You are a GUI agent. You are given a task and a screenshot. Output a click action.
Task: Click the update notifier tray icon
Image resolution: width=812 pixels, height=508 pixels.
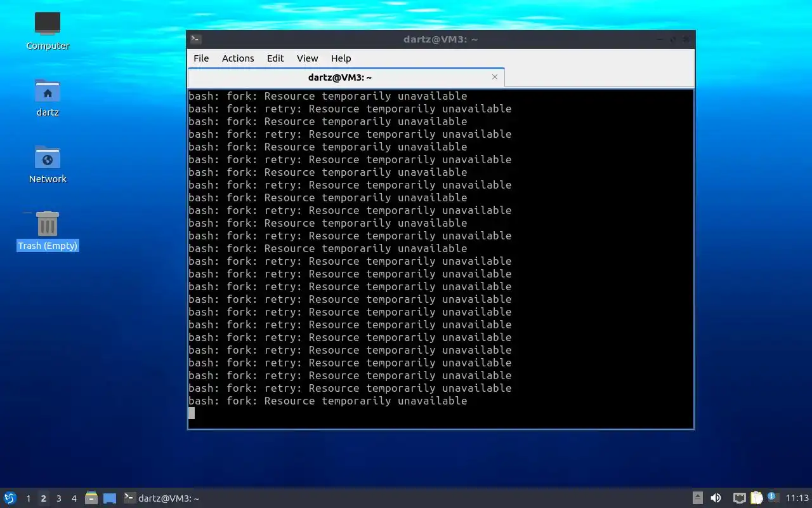coord(772,497)
